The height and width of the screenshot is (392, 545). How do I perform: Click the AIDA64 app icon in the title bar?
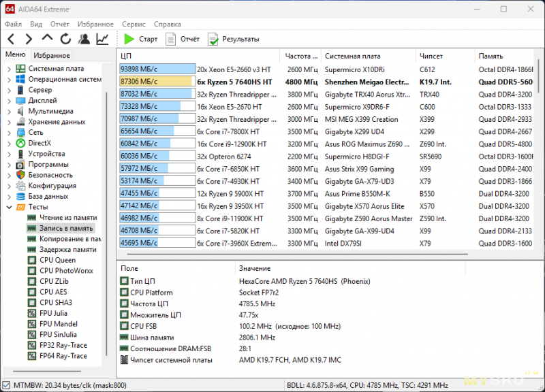(10, 9)
